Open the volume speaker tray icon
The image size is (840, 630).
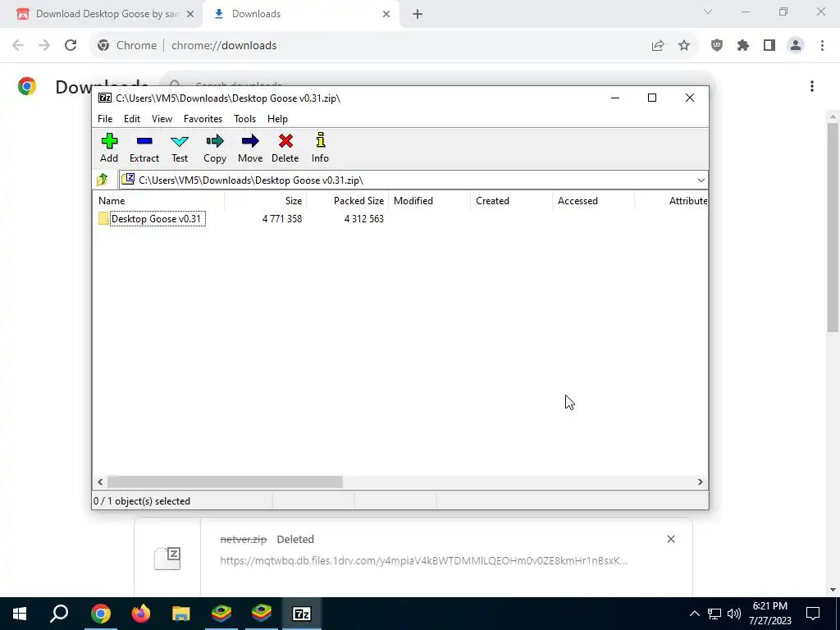click(x=734, y=614)
